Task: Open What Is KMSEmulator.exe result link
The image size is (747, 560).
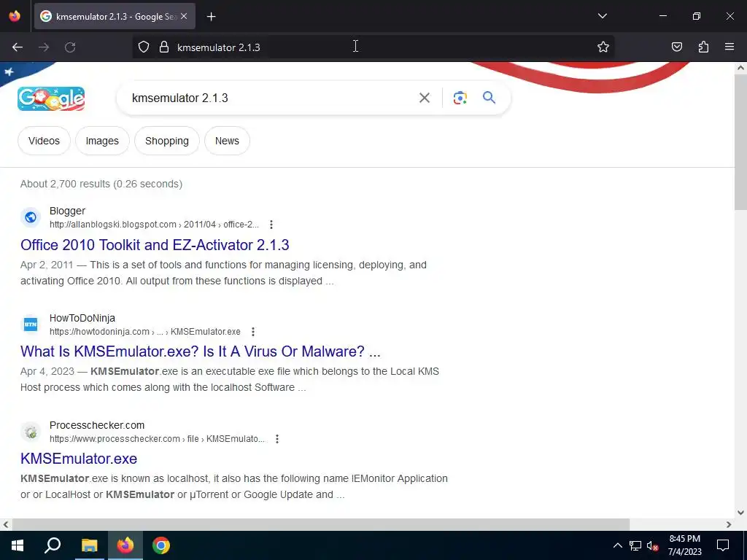Action: point(201,351)
